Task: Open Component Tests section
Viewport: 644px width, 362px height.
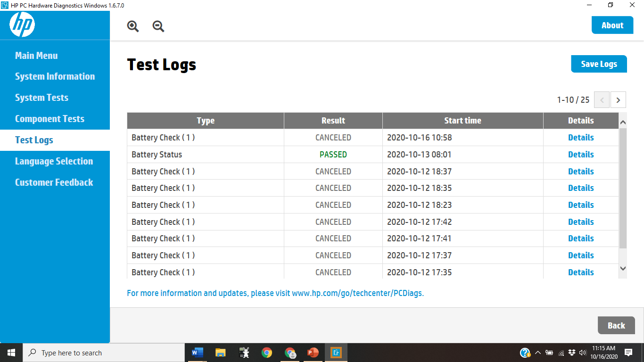Action: [50, 119]
